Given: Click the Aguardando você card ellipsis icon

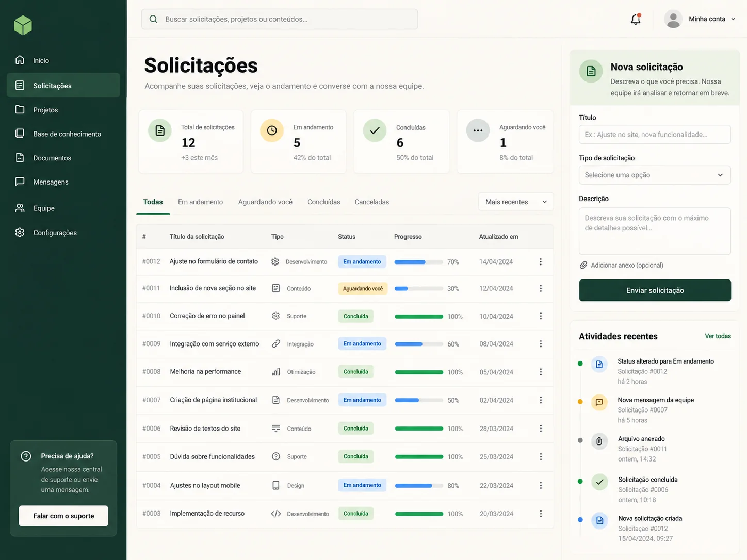Looking at the screenshot, I should coord(478,130).
